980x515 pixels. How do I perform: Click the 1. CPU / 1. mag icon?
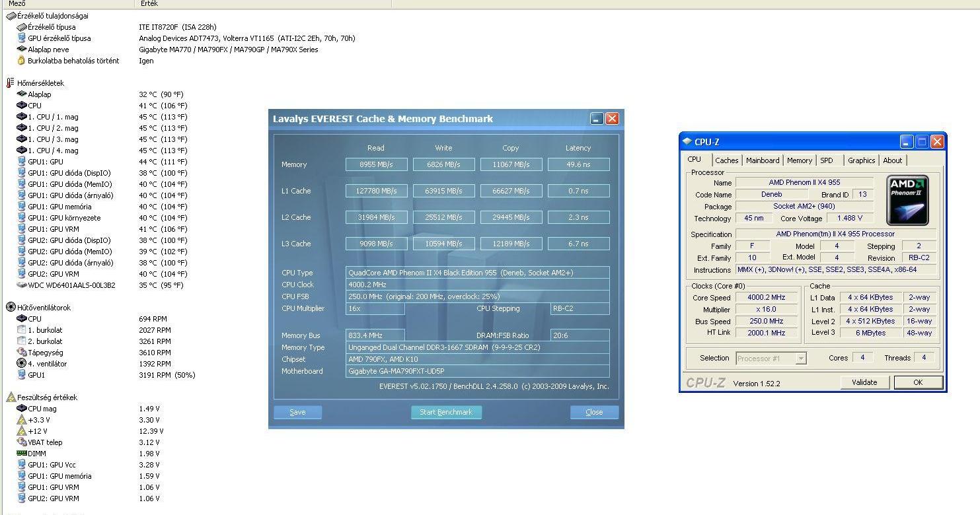click(22, 117)
